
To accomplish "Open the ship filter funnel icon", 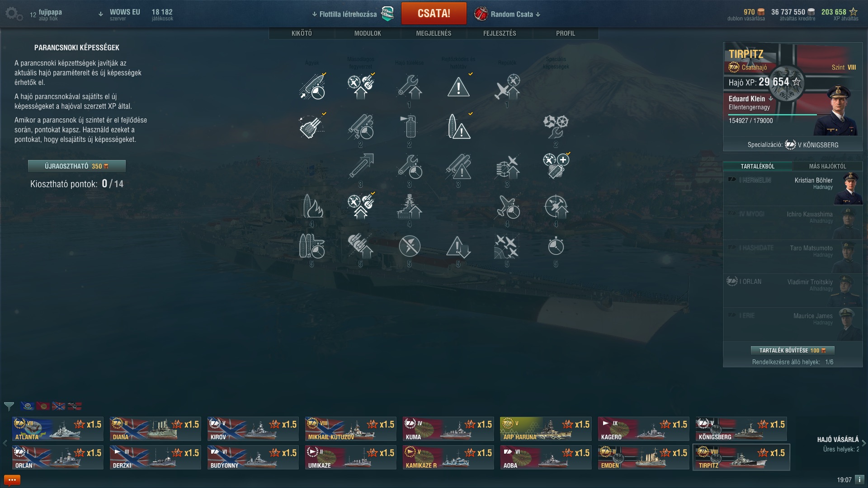I will (9, 406).
